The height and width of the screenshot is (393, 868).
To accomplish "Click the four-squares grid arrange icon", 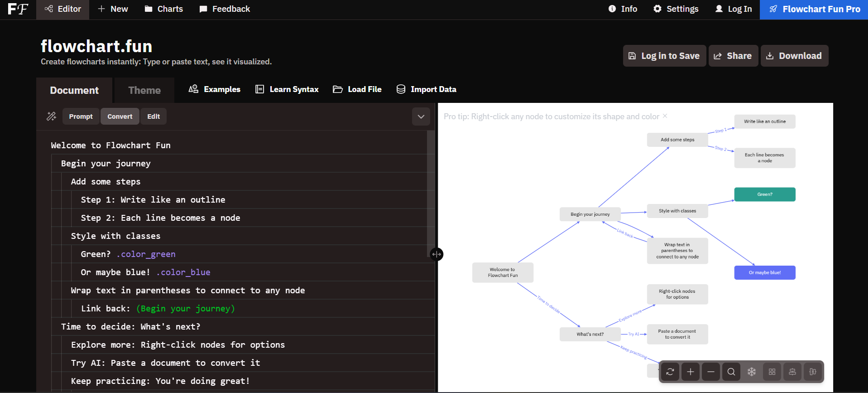I will click(x=772, y=372).
